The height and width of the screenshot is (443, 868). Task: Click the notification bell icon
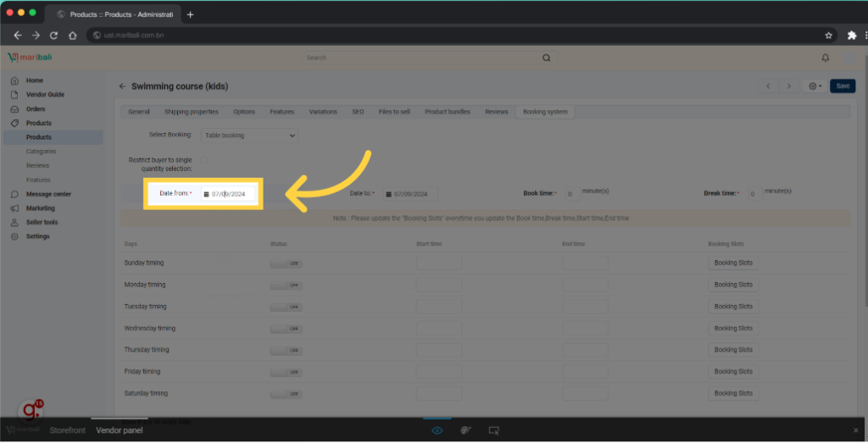pos(826,58)
